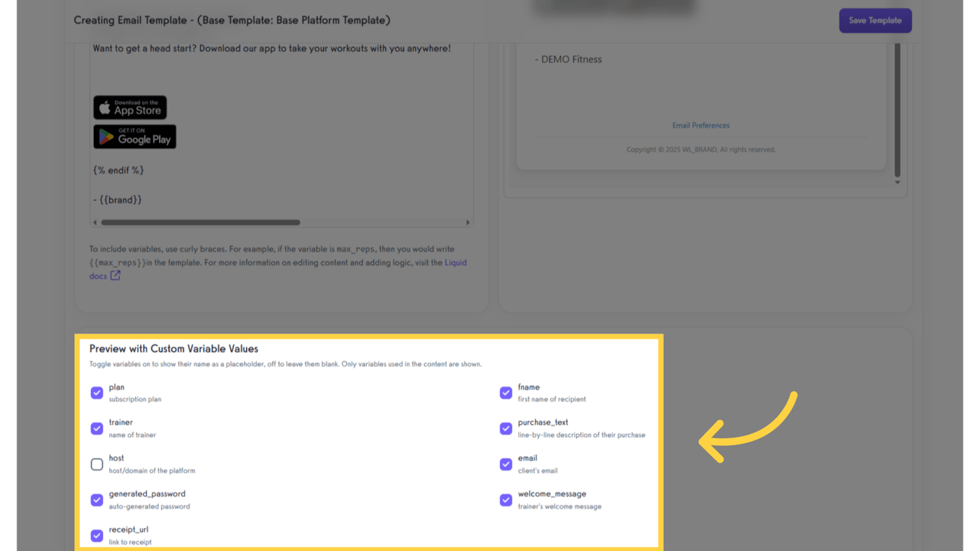This screenshot has width=980, height=551.
Task: Click the right arrow of the editor scrollbar
Action: 467,222
